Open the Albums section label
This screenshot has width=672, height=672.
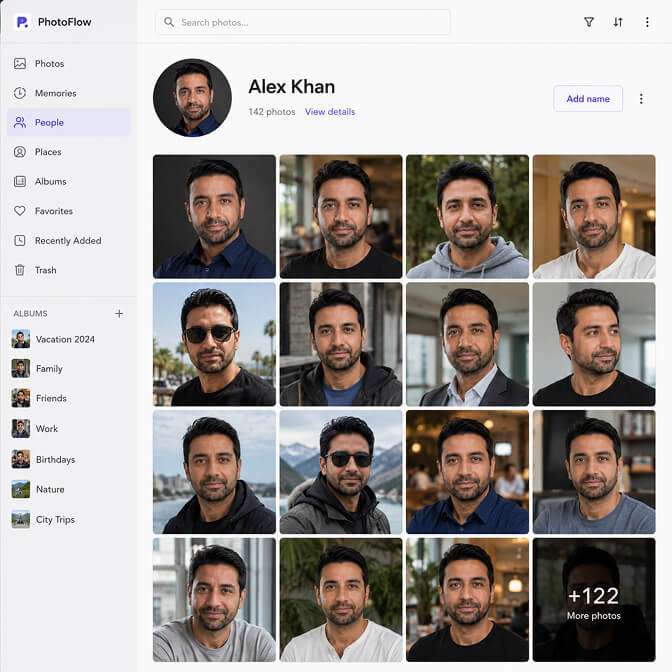(51, 181)
